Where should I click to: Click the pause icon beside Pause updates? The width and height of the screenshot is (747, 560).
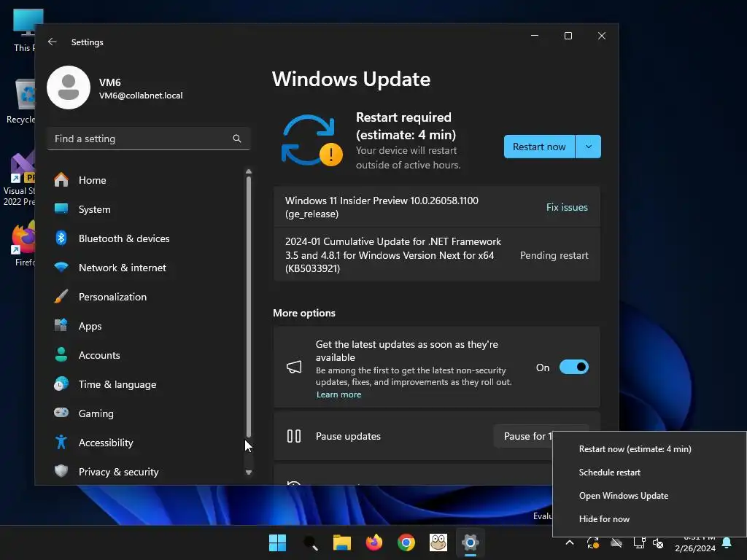click(x=294, y=436)
